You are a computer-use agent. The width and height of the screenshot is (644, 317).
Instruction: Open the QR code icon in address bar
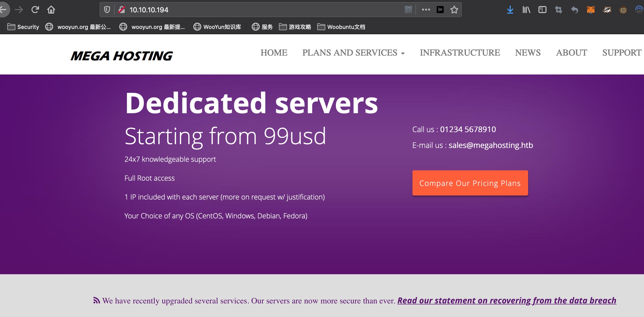tap(408, 10)
